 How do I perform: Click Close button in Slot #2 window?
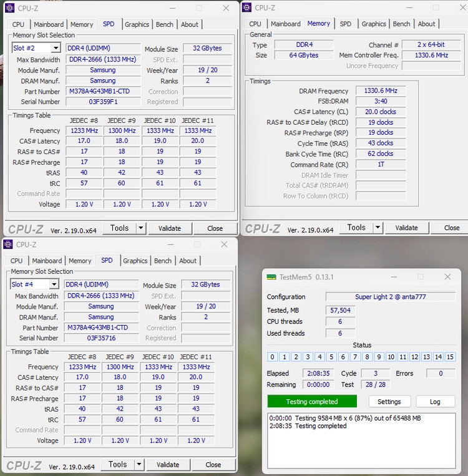point(215,228)
